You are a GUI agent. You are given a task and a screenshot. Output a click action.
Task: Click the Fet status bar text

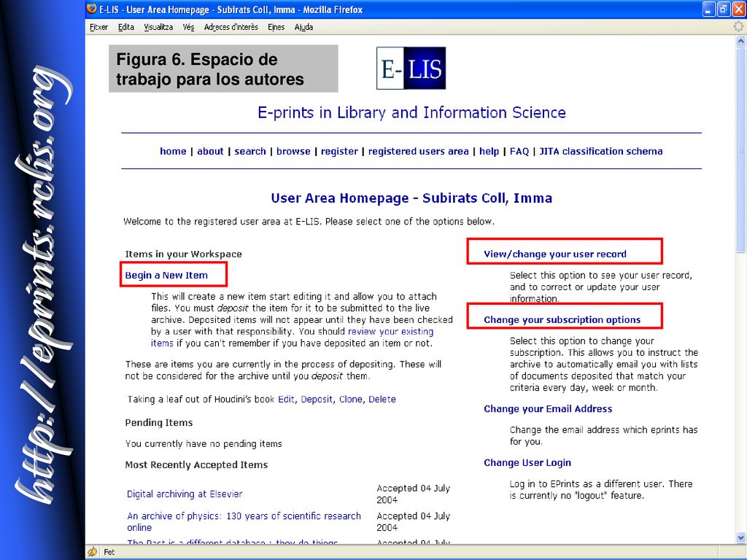tap(109, 552)
